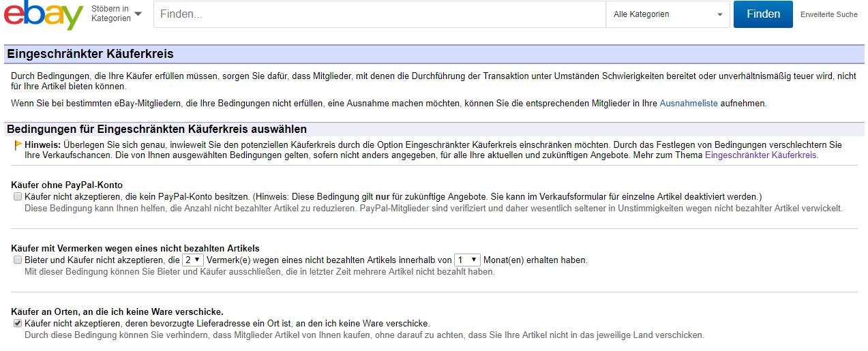868x351 pixels.
Task: Click the Käufer ohne PayPal-Konto section title
Action: pos(68,185)
